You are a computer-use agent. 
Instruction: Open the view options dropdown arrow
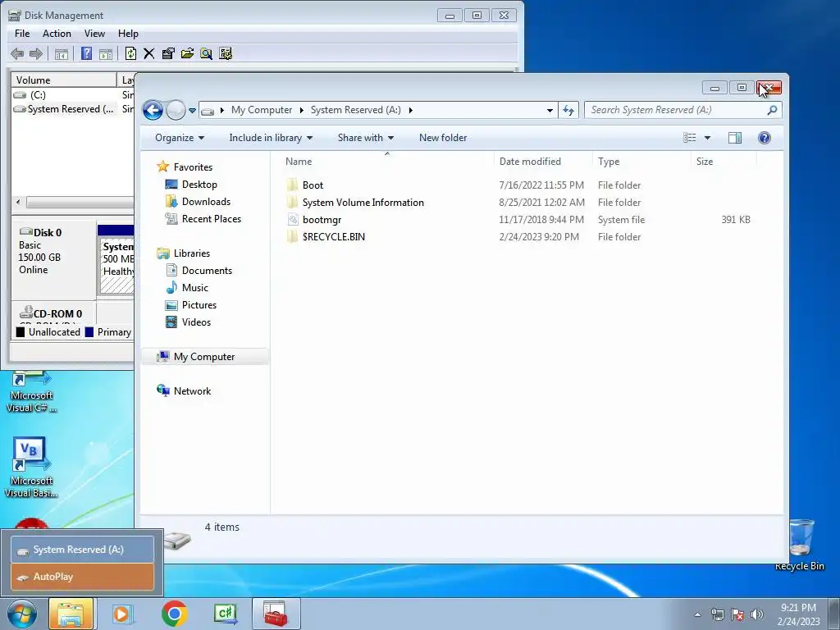[707, 138]
